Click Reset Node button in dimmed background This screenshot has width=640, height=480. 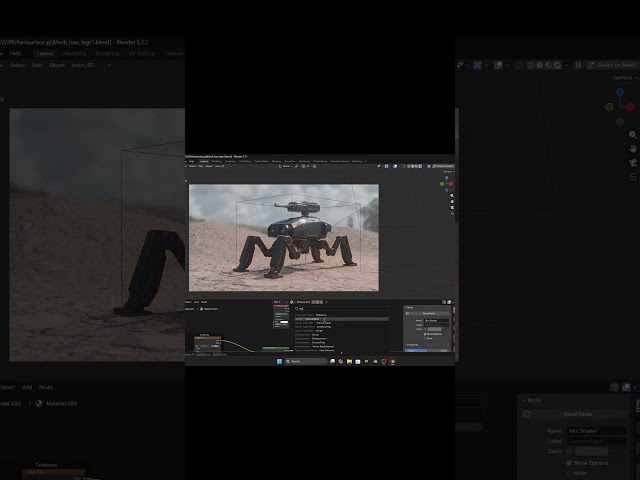pos(578,414)
